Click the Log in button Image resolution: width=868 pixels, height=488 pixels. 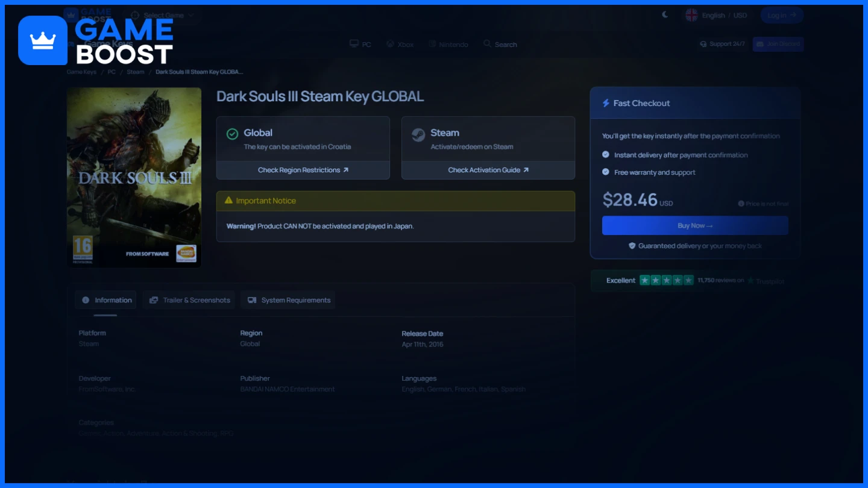[x=782, y=15]
